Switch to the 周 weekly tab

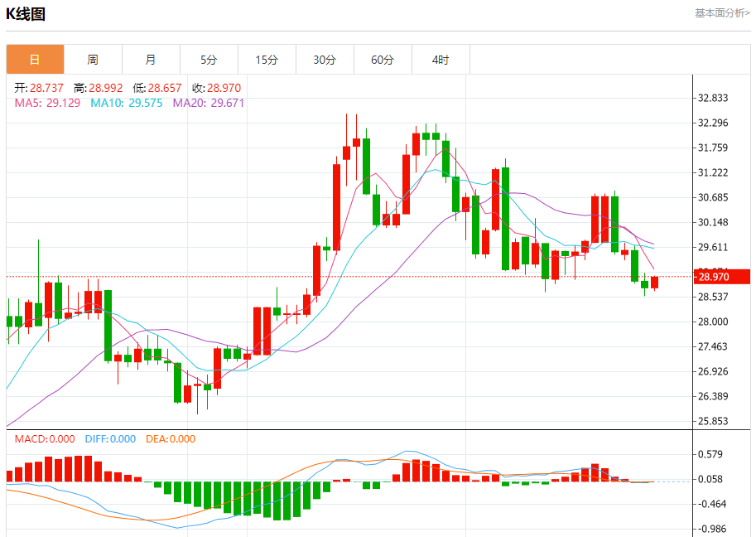pyautogui.click(x=93, y=60)
